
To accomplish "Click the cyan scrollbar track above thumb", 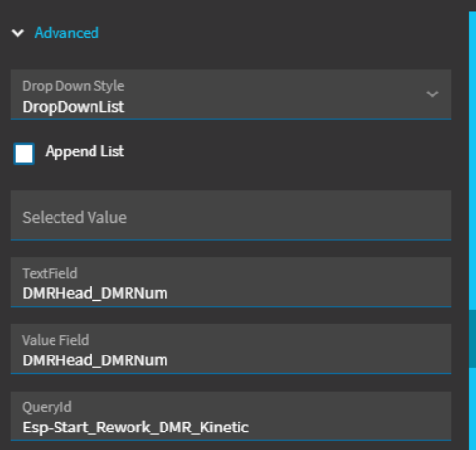I will [472, 161].
